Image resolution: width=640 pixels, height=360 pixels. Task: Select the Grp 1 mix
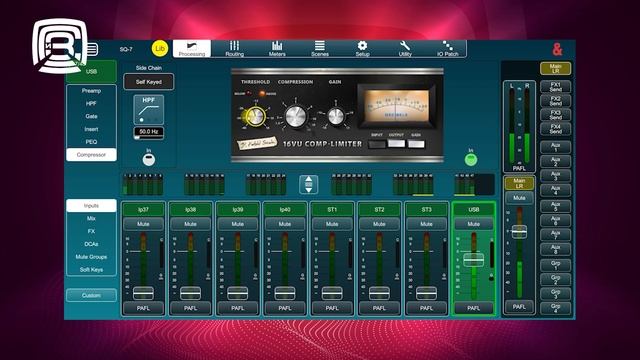pyautogui.click(x=555, y=266)
